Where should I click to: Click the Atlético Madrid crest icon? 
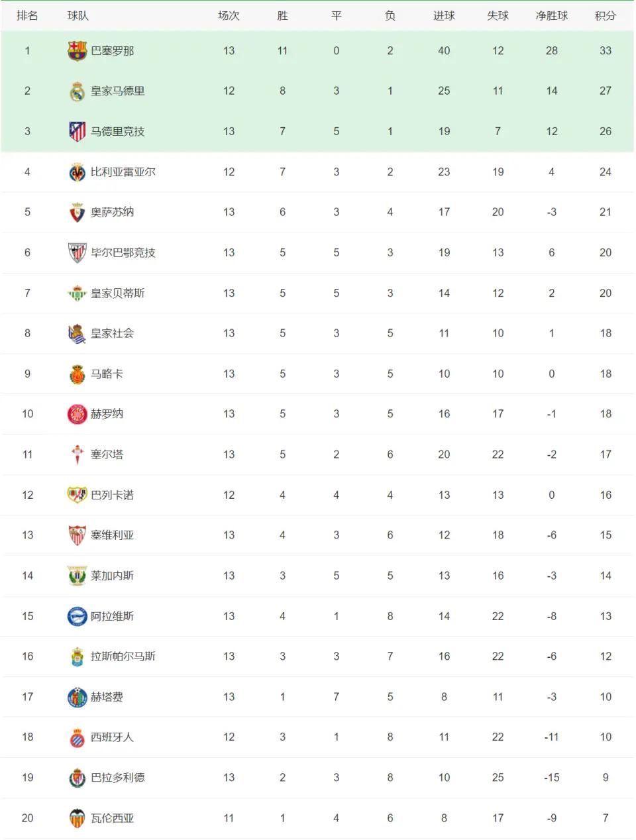point(78,132)
